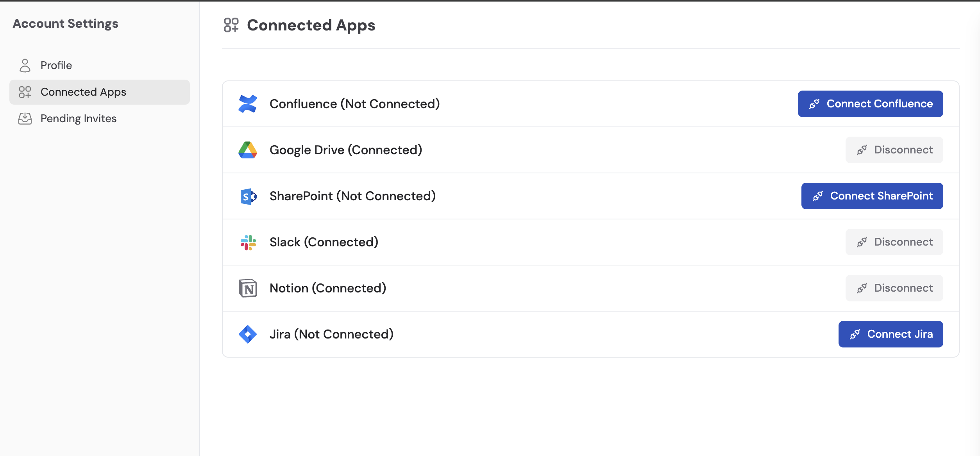Open Pending Invites settings page

(x=78, y=118)
